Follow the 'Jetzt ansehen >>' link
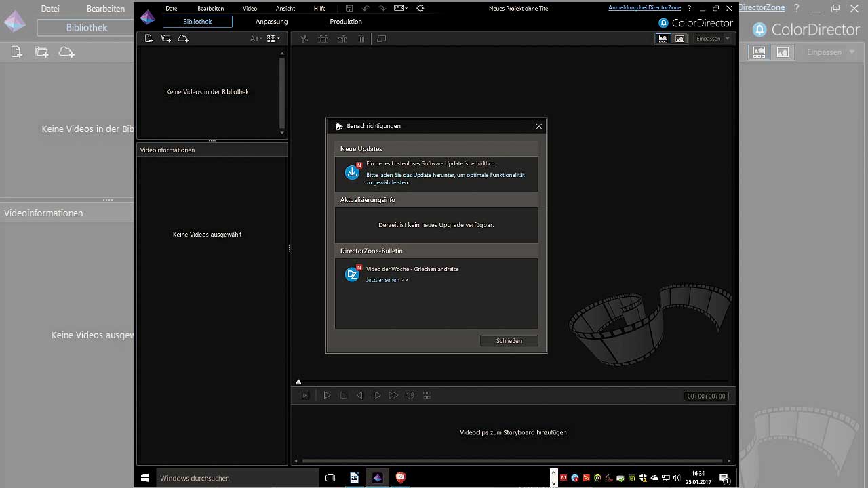868x488 pixels. (387, 280)
